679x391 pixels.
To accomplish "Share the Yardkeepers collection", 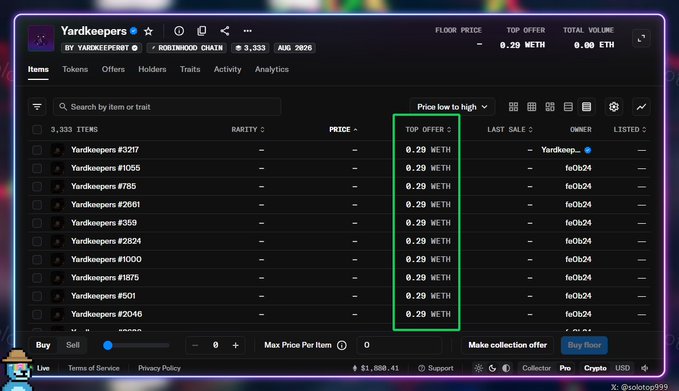I will pos(225,31).
